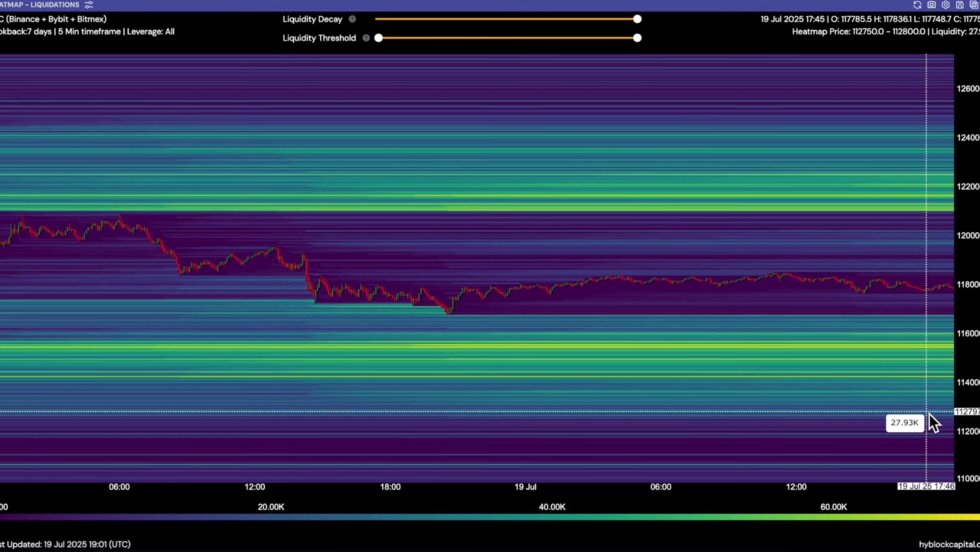Click the refresh data icon
This screenshot has width=980, height=552.
917,5
